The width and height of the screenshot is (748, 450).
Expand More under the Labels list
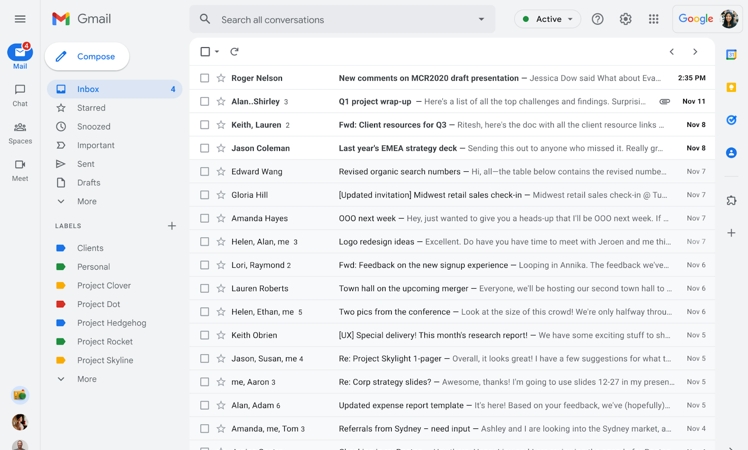[x=87, y=379]
